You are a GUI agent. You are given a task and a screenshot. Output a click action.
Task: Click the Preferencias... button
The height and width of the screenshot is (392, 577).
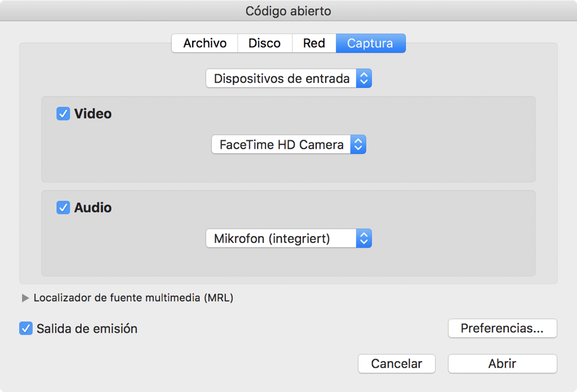[x=502, y=328]
